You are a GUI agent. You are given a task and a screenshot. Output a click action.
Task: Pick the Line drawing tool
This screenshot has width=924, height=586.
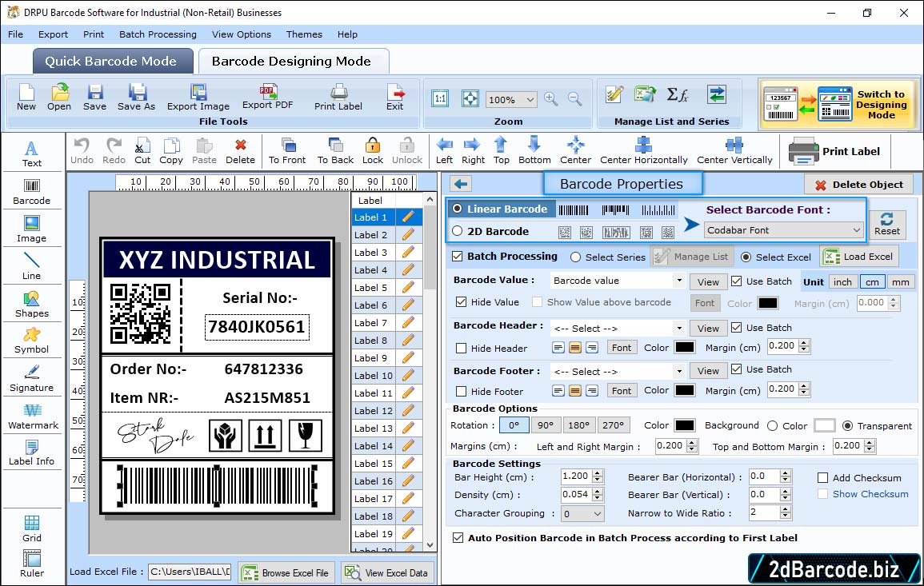pyautogui.click(x=31, y=266)
